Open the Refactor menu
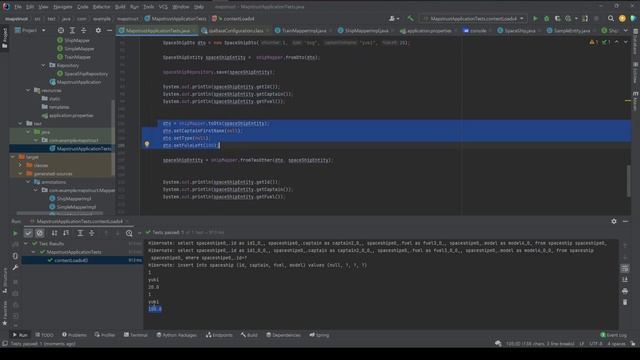The image size is (640, 360). pyautogui.click(x=101, y=7)
